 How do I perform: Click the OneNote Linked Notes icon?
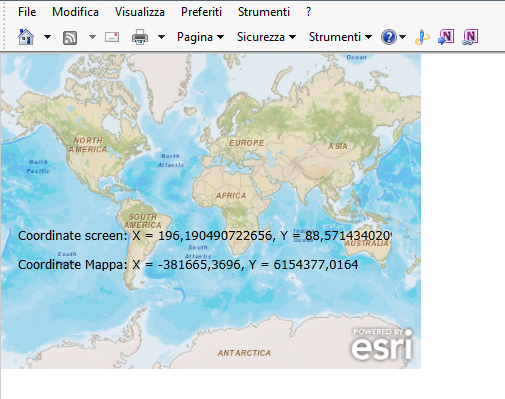tap(470, 37)
